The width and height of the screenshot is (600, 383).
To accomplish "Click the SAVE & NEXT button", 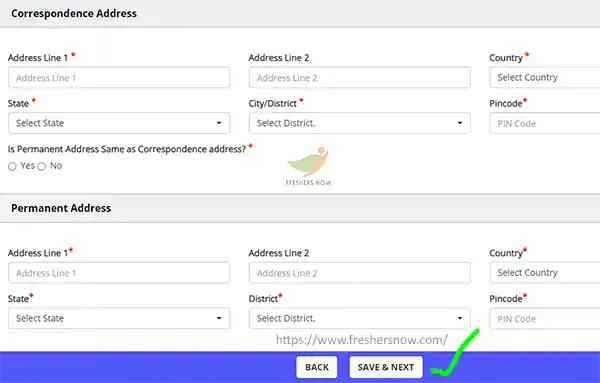I will coord(386,367).
